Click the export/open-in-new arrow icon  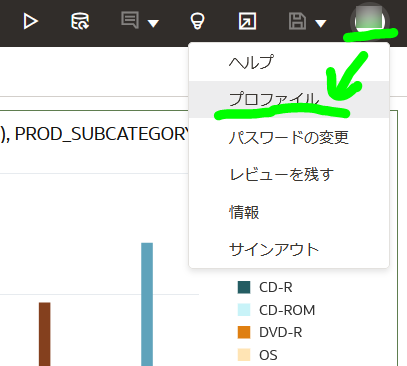(247, 21)
